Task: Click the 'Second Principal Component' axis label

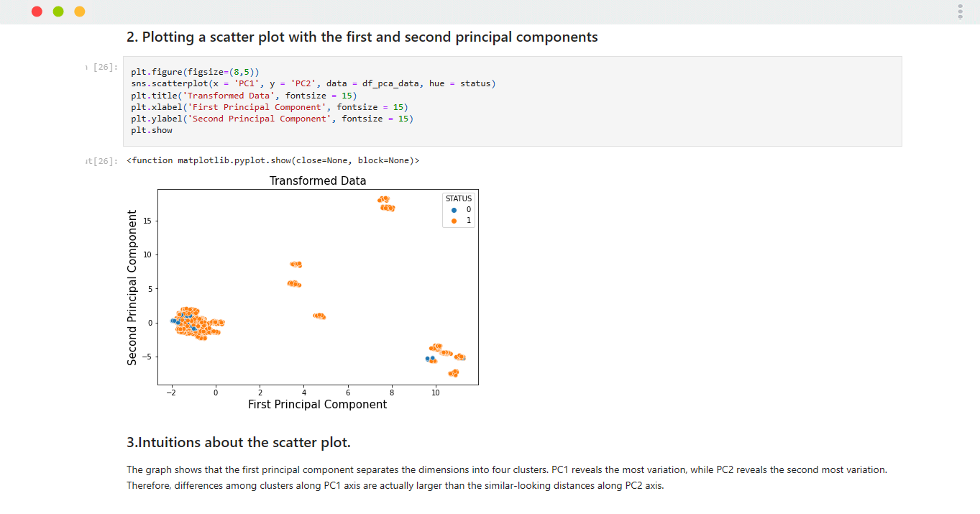Action: click(x=132, y=288)
